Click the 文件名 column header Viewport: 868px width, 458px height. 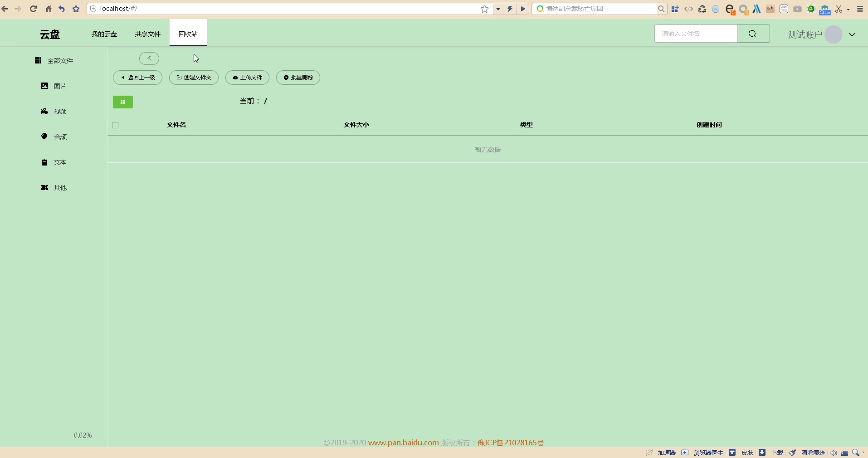[176, 125]
